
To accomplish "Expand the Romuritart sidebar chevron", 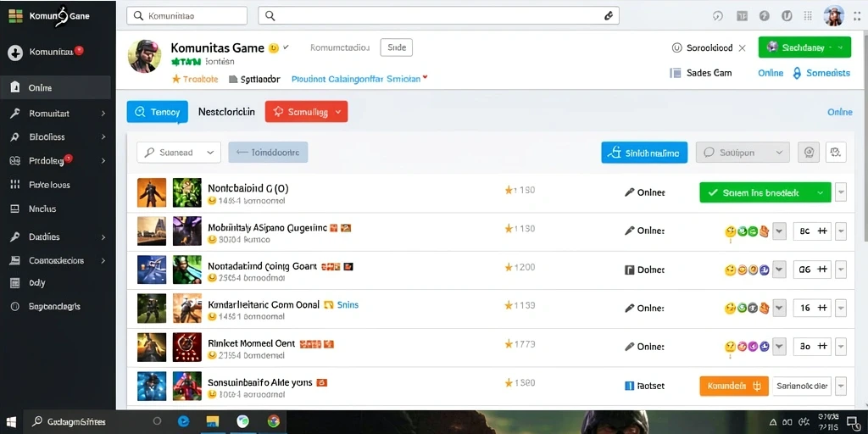I will (x=103, y=114).
